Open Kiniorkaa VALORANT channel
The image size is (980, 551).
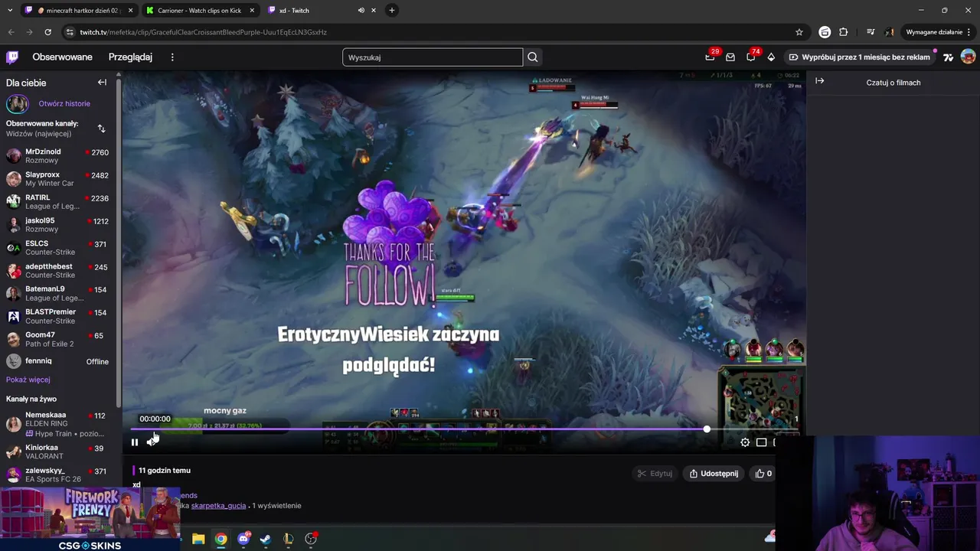(58, 452)
